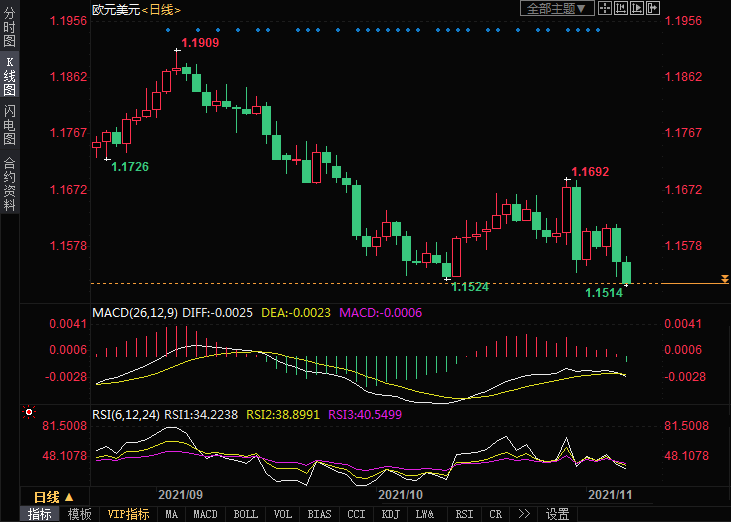Click the small red indicator icon beside RSI panel
This screenshot has height=522, width=731.
tap(28, 412)
